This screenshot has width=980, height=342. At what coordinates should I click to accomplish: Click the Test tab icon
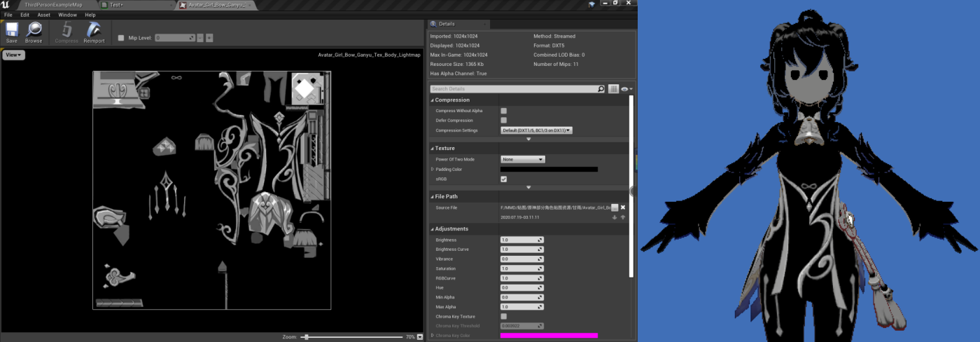point(104,5)
